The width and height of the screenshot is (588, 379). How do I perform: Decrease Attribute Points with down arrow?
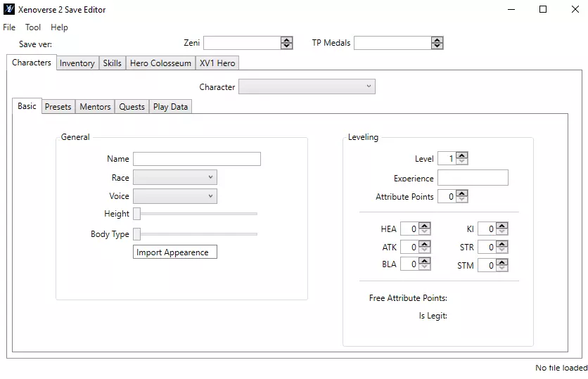(461, 200)
